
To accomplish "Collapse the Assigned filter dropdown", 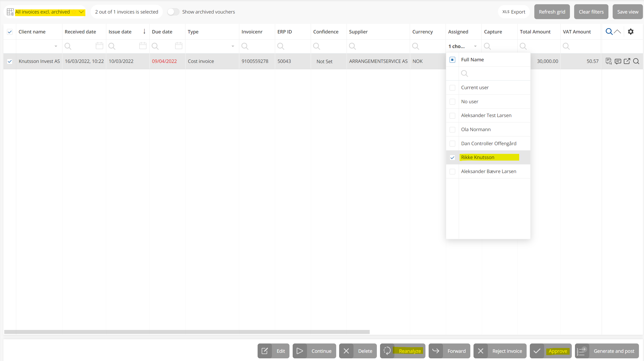I will (x=475, y=46).
